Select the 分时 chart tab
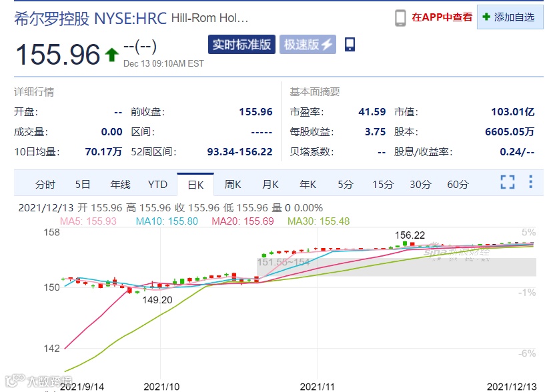The height and width of the screenshot is (392, 549). tap(45, 185)
